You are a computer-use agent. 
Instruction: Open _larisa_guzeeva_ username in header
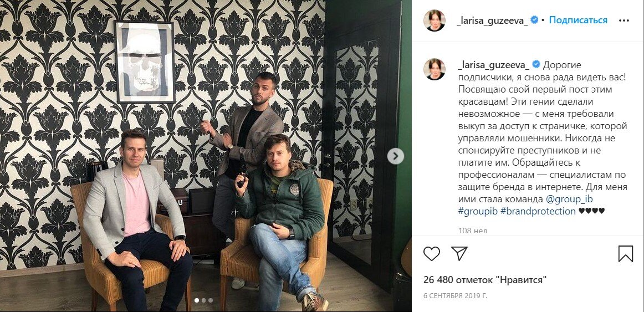493,21
